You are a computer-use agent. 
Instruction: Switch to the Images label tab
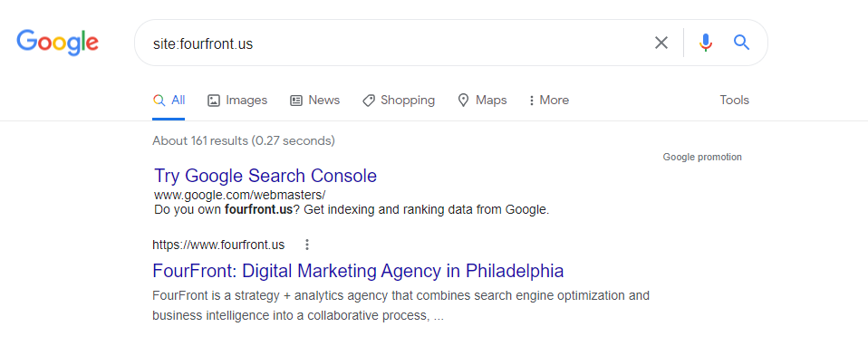click(246, 101)
